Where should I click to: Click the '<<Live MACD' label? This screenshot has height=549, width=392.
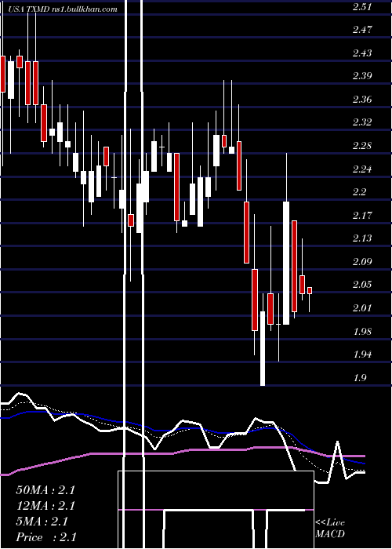point(330,528)
